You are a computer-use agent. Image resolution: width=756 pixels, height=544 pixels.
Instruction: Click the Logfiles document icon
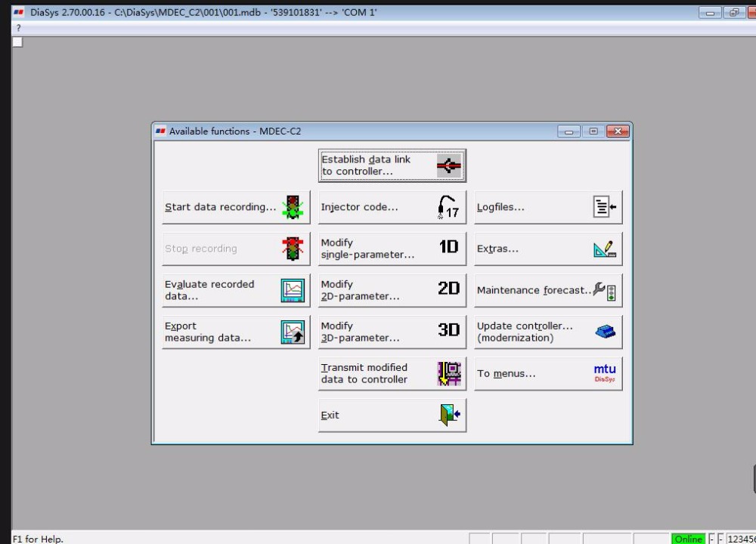[605, 207]
